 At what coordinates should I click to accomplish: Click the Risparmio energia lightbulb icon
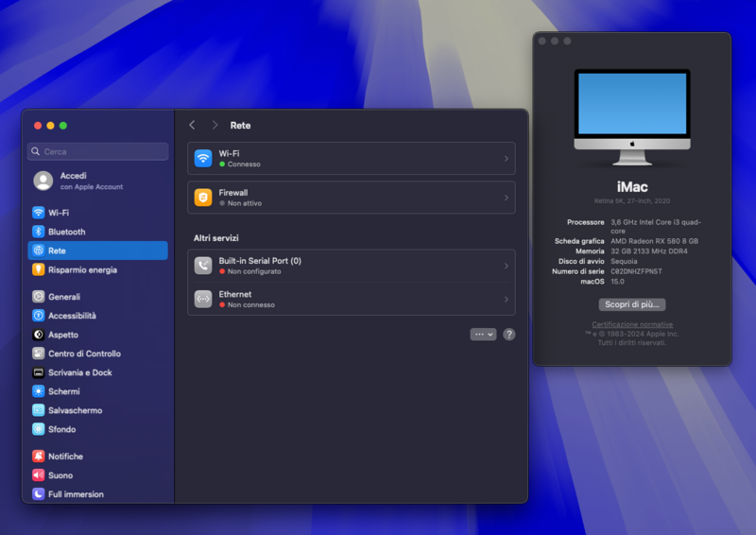pyautogui.click(x=38, y=269)
